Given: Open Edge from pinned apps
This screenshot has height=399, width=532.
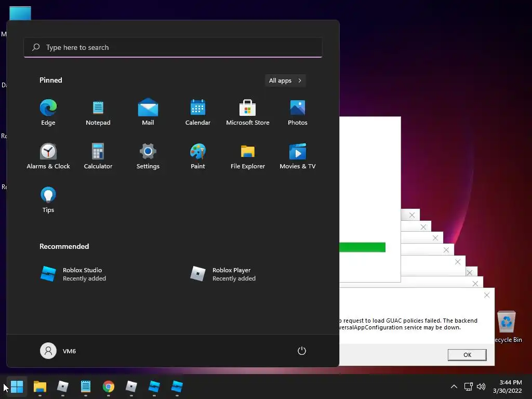Looking at the screenshot, I should (x=48, y=113).
